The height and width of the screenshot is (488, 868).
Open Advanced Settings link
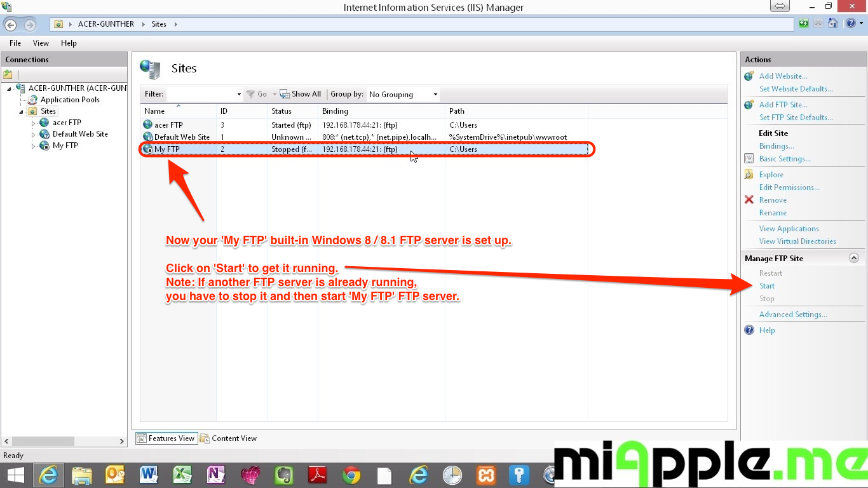[793, 315]
